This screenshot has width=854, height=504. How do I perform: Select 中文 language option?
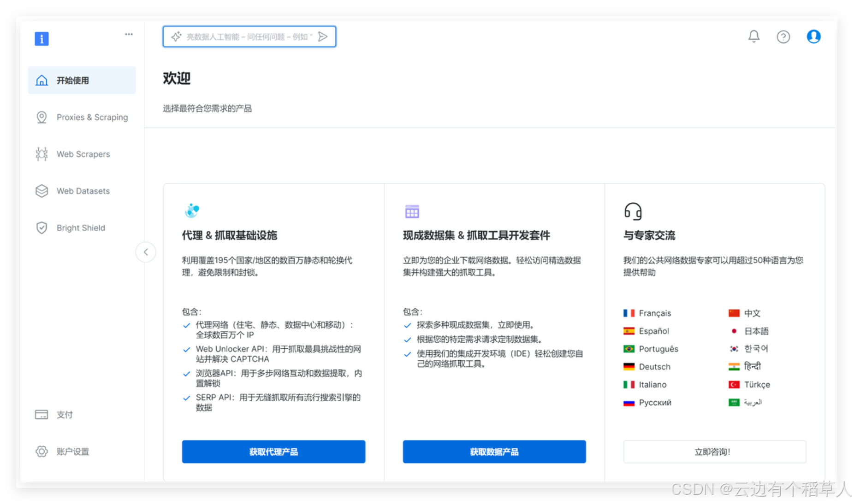click(744, 313)
